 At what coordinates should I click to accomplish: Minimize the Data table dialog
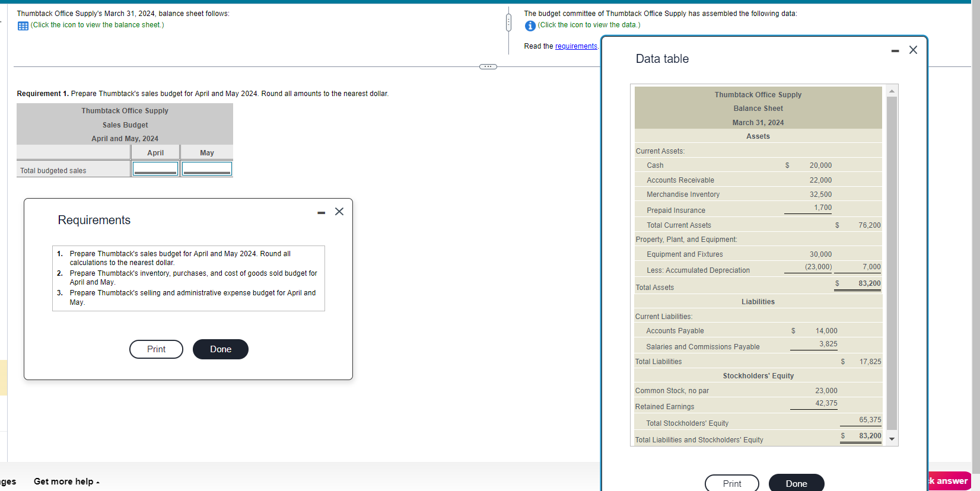pyautogui.click(x=895, y=51)
